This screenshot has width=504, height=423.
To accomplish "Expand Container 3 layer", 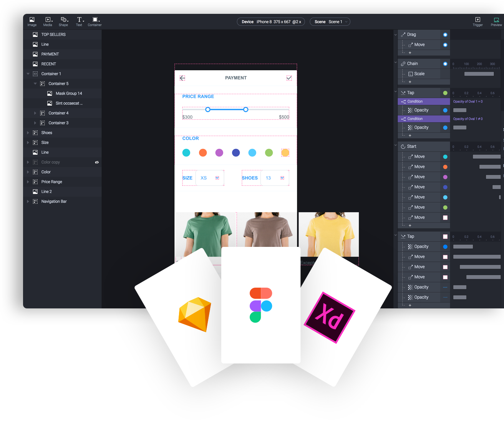I will (35, 123).
